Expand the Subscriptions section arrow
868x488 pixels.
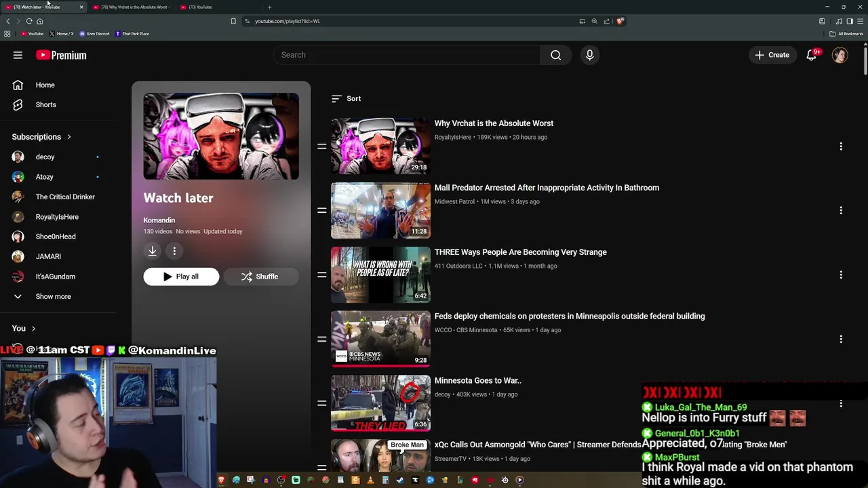pos(68,137)
